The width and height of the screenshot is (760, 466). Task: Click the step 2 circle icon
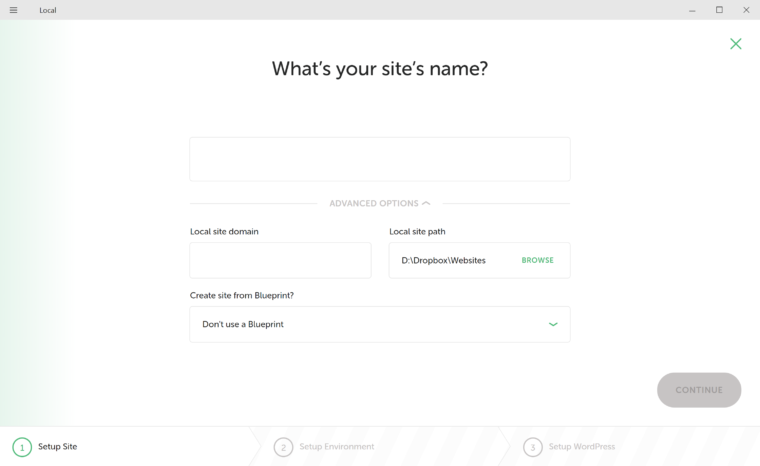[283, 447]
